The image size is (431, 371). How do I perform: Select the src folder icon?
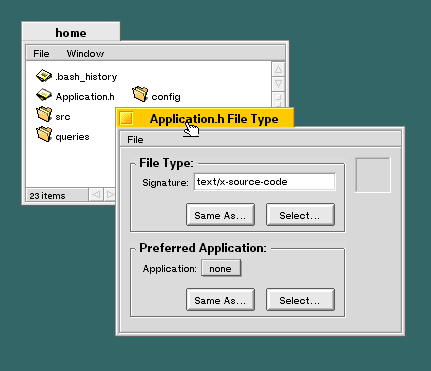[x=44, y=114]
